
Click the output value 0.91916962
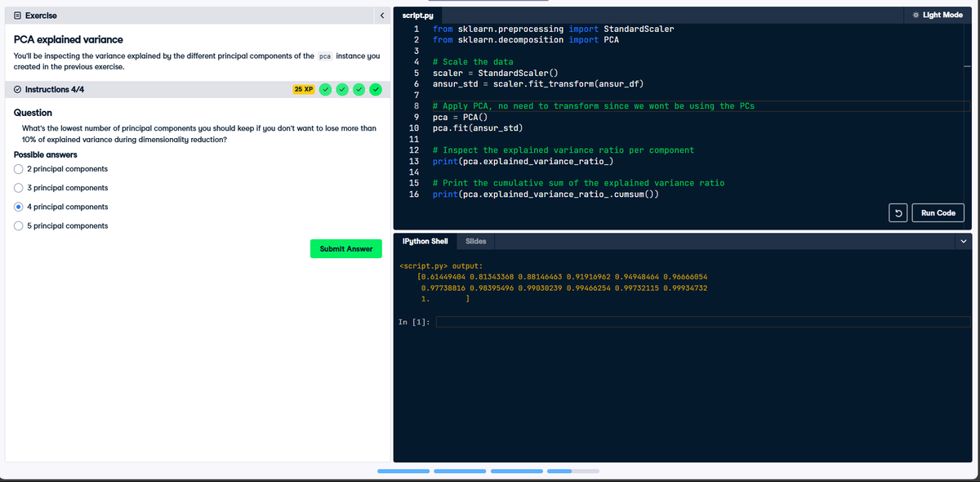click(587, 277)
